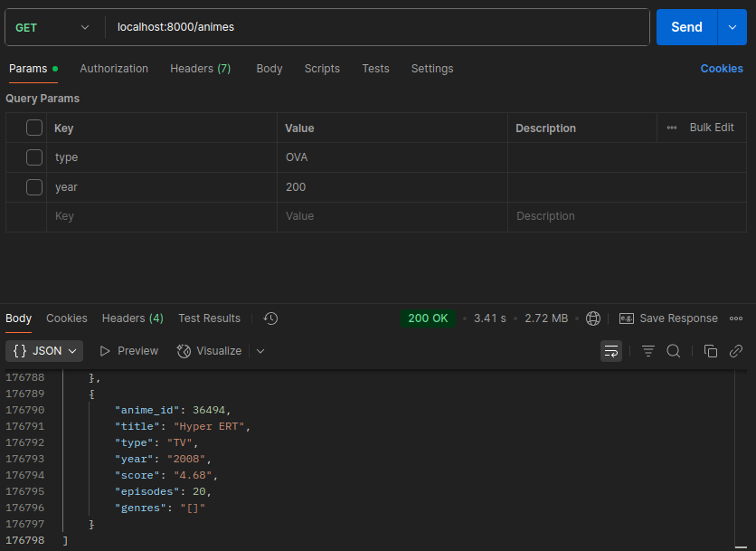Open the GET method dropdown

pyautogui.click(x=52, y=27)
